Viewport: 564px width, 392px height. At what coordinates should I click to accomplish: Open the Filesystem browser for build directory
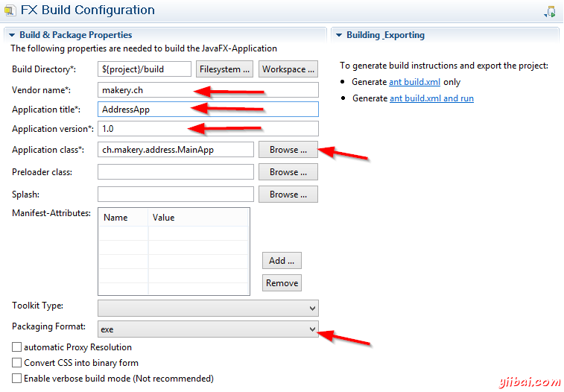click(225, 69)
